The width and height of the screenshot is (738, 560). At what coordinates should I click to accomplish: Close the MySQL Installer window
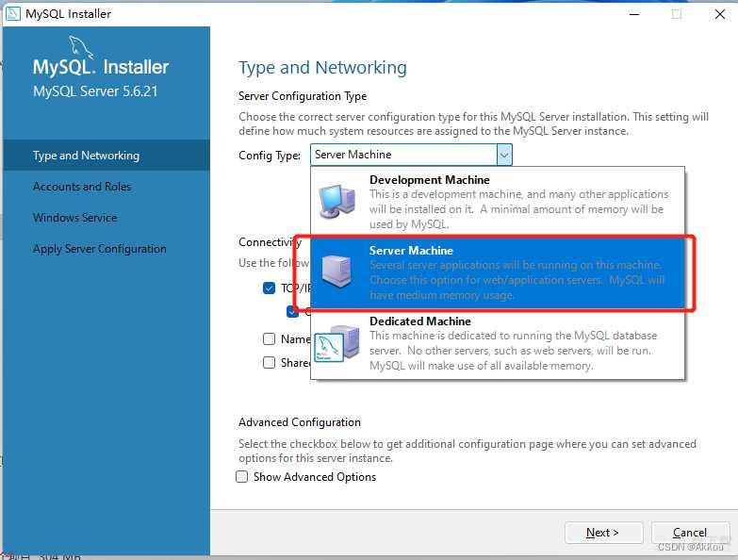click(720, 14)
